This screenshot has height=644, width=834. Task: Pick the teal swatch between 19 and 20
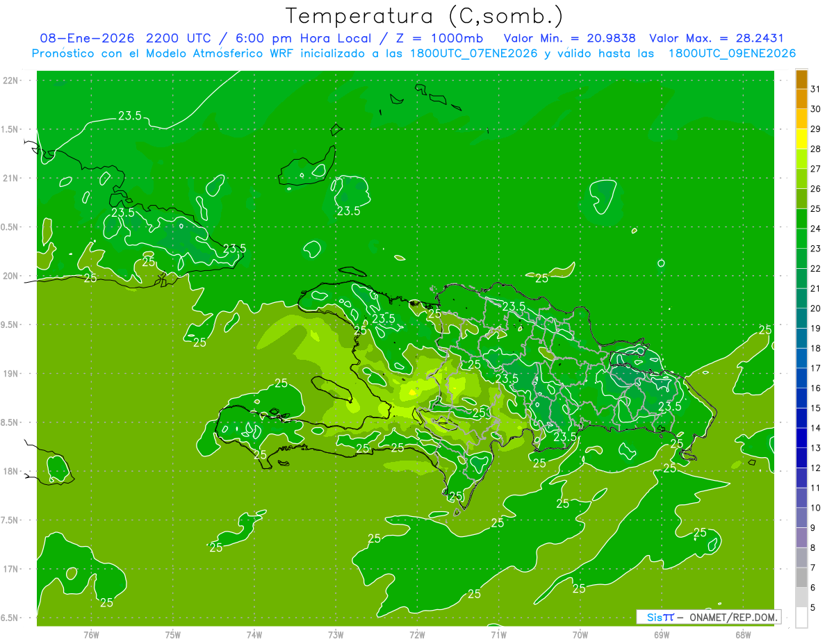801,318
